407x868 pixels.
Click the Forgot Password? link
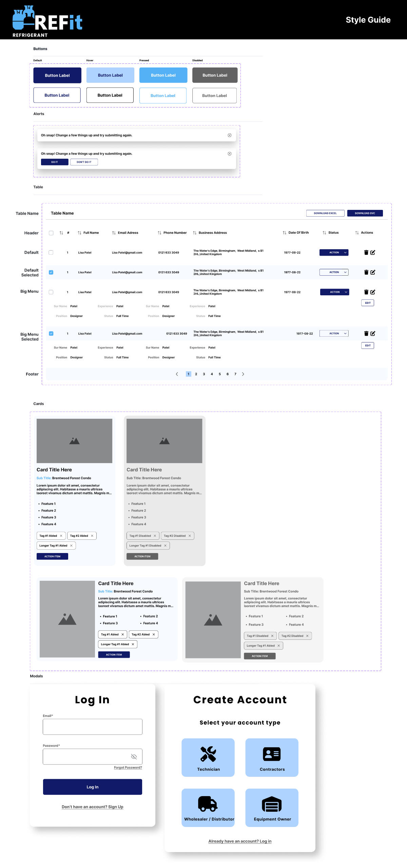[128, 767]
